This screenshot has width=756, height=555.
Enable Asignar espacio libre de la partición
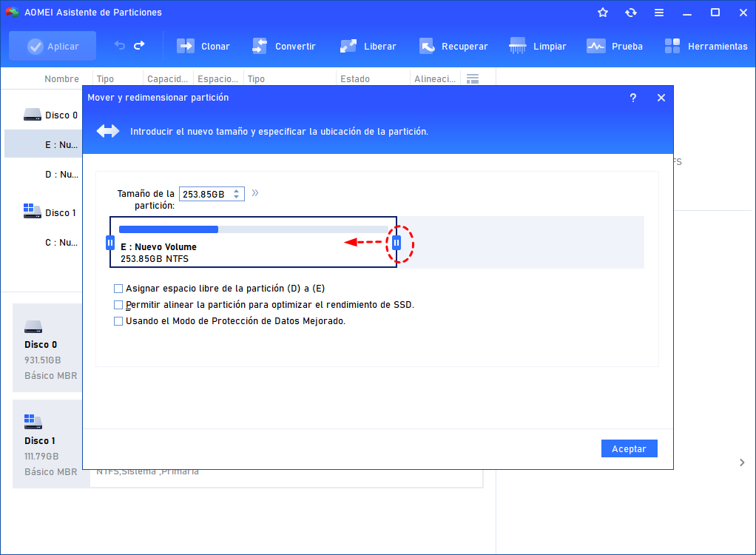point(118,289)
